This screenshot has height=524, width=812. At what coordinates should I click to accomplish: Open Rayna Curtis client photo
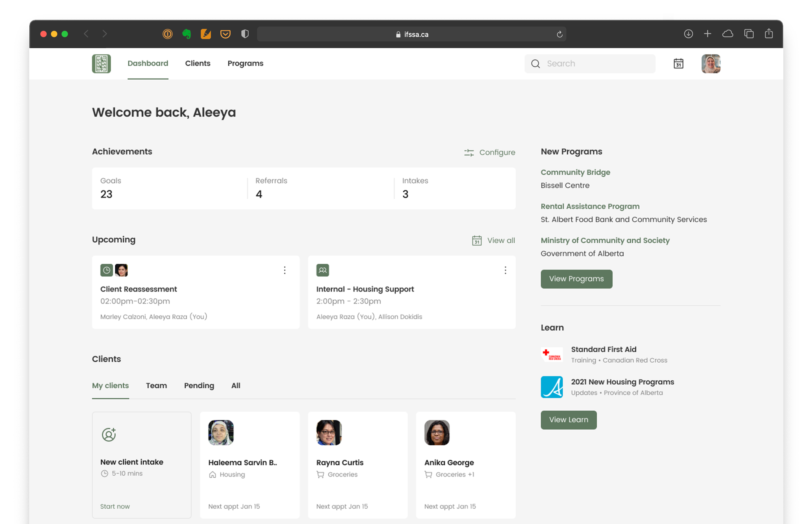click(x=329, y=432)
